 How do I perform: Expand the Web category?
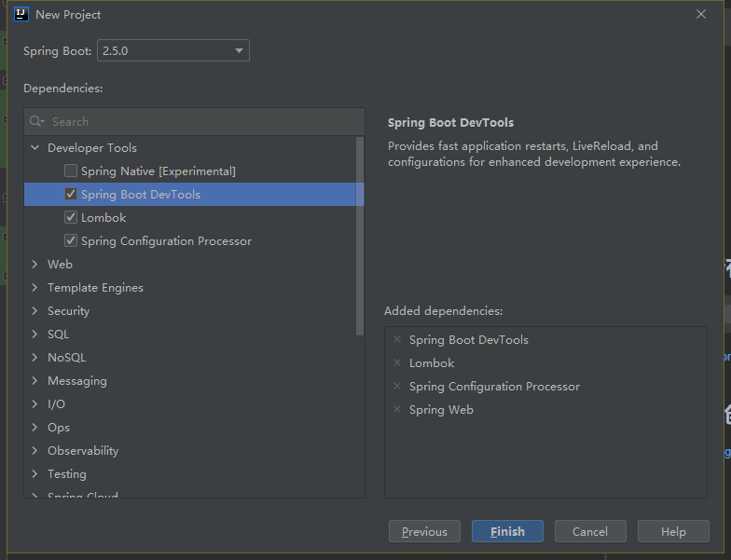point(35,265)
